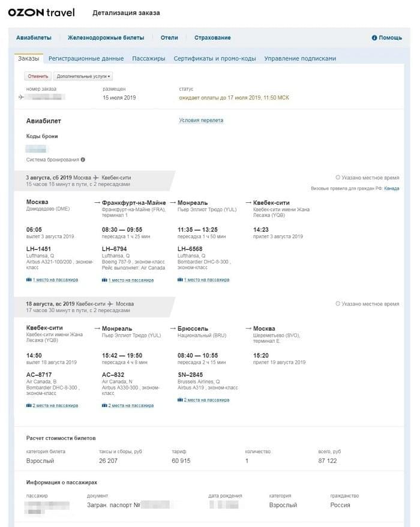Switch to Сертификаты и промо-коды tab
Image resolution: width=420 pixels, height=527 pixels.
(215, 58)
